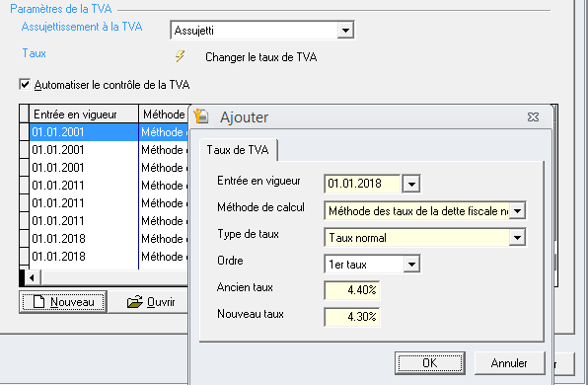Expand the Type de taux dropdown
The width and height of the screenshot is (588, 385).
[x=518, y=238]
